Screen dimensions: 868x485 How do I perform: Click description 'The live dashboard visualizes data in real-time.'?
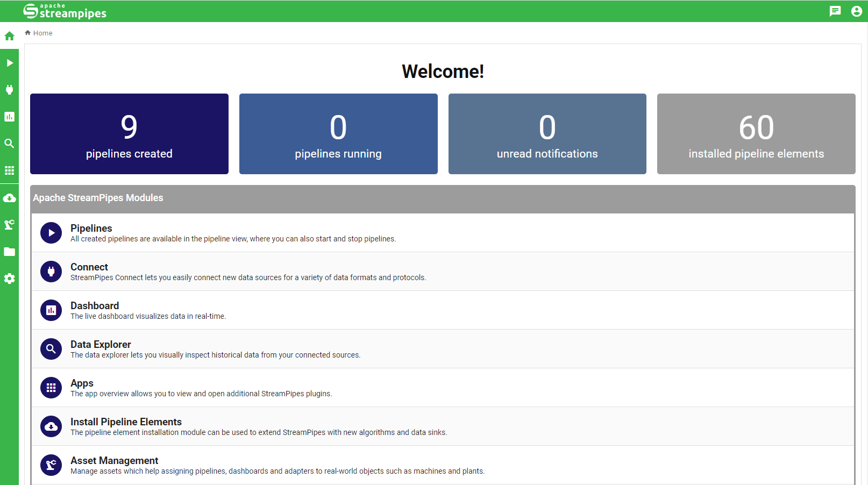click(148, 316)
